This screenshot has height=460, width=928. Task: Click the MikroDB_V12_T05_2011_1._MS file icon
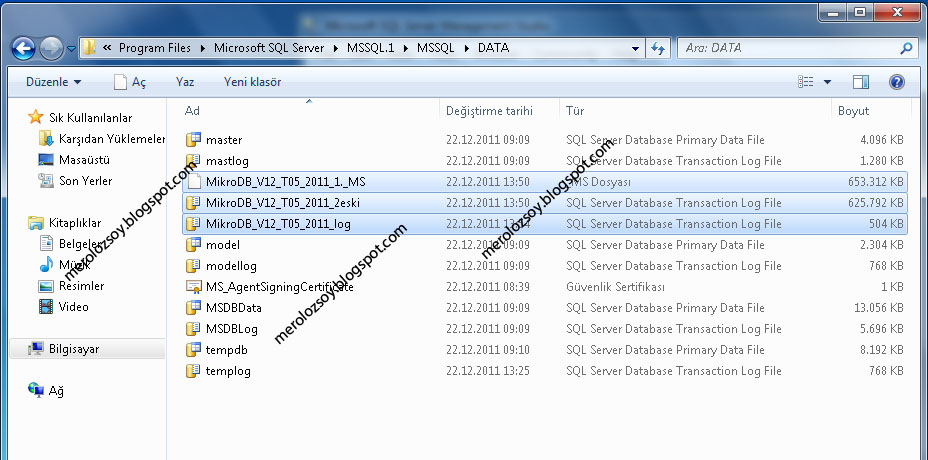tap(194, 182)
